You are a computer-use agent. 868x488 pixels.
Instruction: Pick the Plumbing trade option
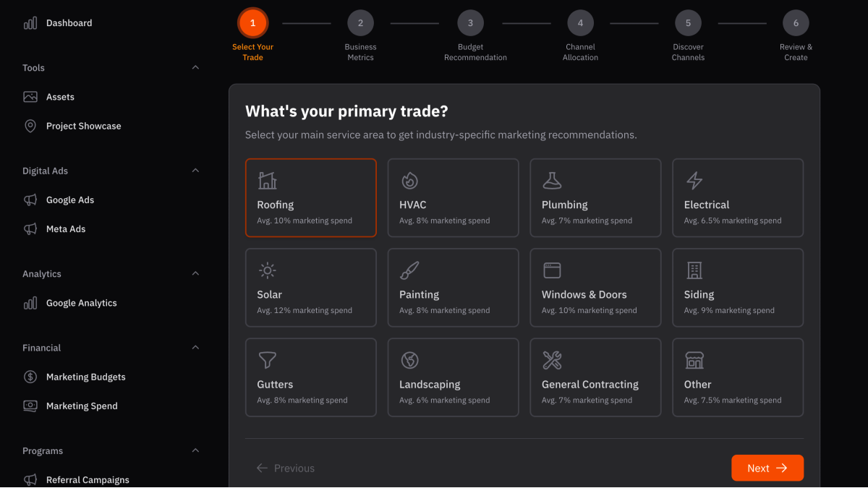click(595, 198)
